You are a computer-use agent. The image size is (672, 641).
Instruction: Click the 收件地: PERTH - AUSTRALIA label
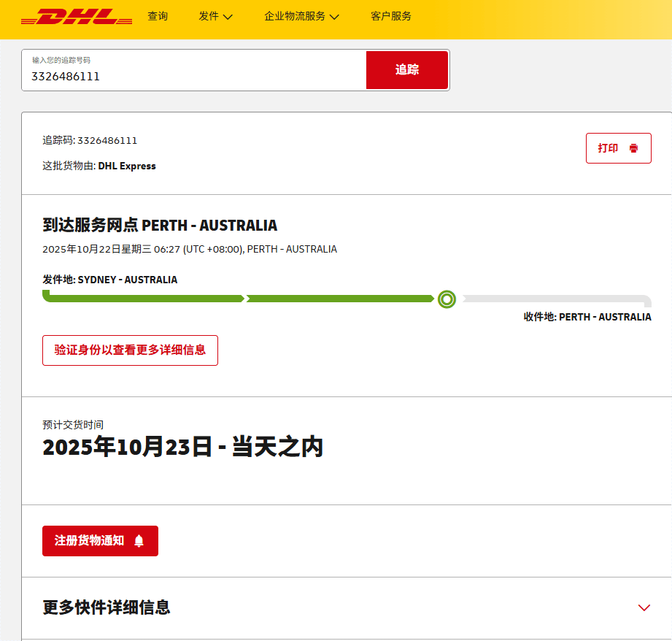pos(587,317)
